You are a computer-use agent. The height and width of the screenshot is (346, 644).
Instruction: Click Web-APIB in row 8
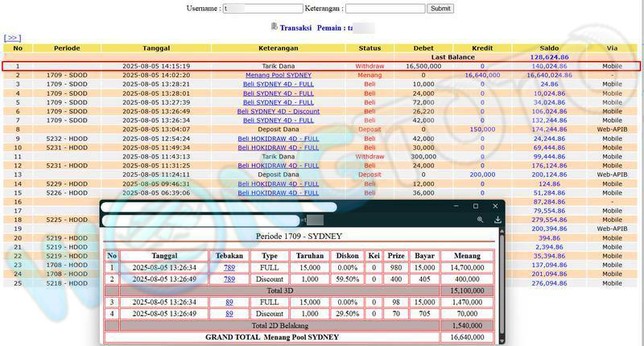[x=612, y=130]
